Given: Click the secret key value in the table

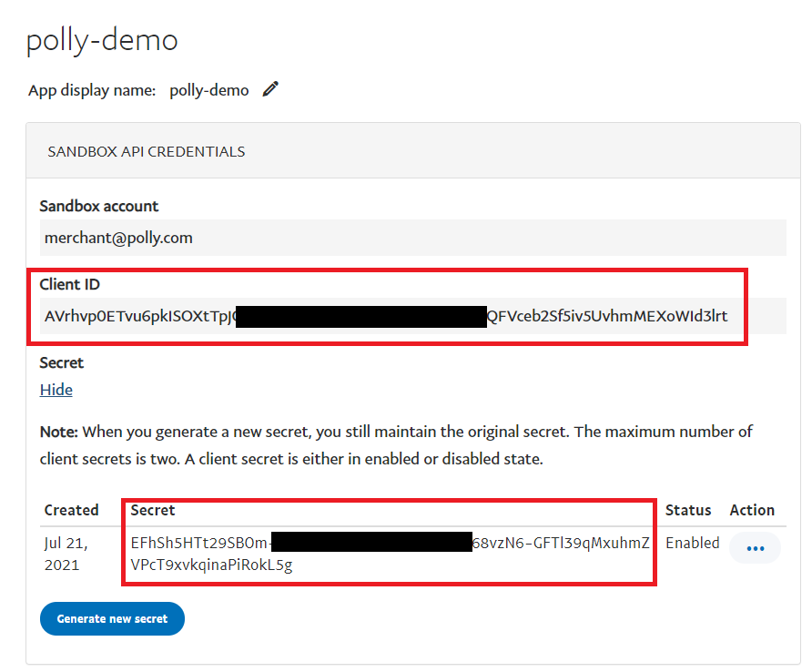Looking at the screenshot, I should coord(390,554).
